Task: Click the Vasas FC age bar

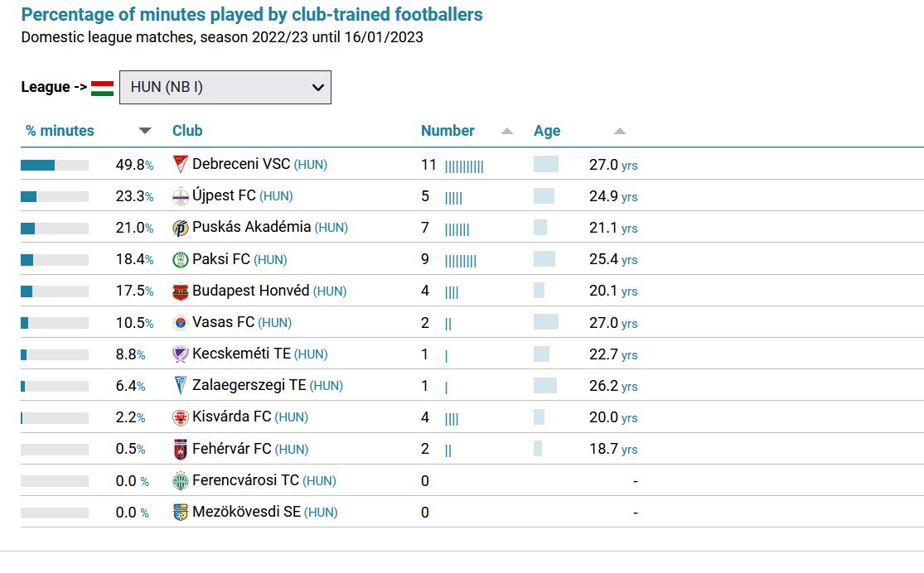Action: coord(545,322)
